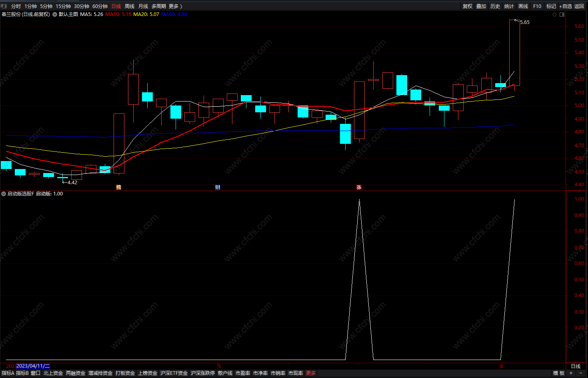
Task: Add stock via +自选 button
Action: click(566, 6)
